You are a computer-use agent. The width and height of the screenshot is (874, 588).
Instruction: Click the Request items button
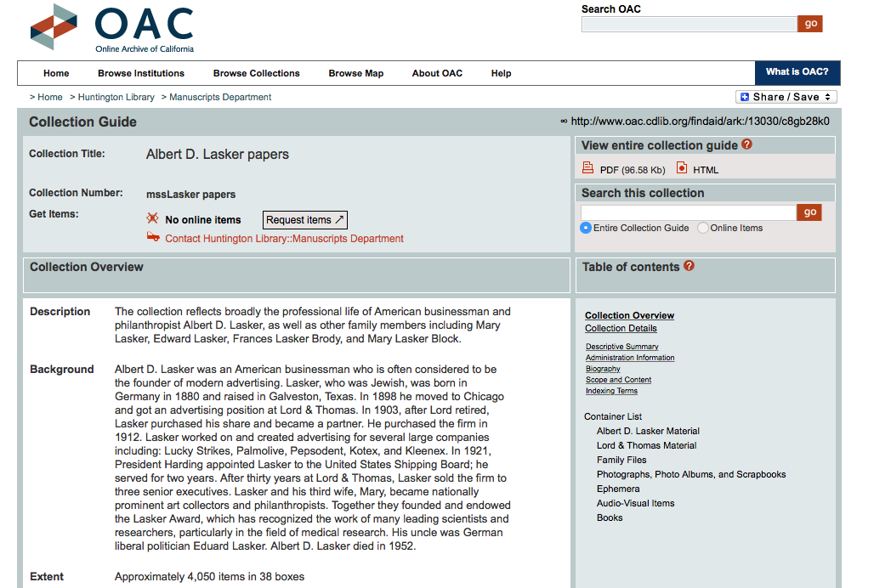pyautogui.click(x=304, y=220)
